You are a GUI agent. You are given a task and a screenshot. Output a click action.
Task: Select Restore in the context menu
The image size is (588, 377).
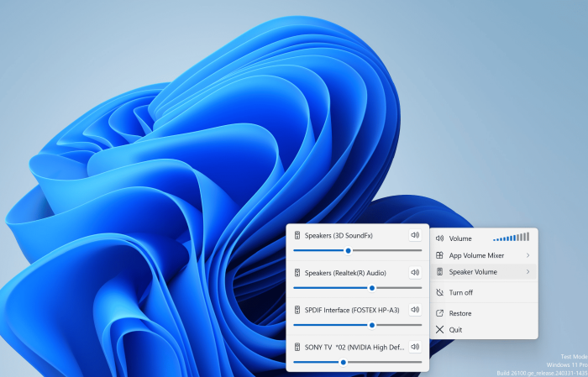(x=484, y=313)
